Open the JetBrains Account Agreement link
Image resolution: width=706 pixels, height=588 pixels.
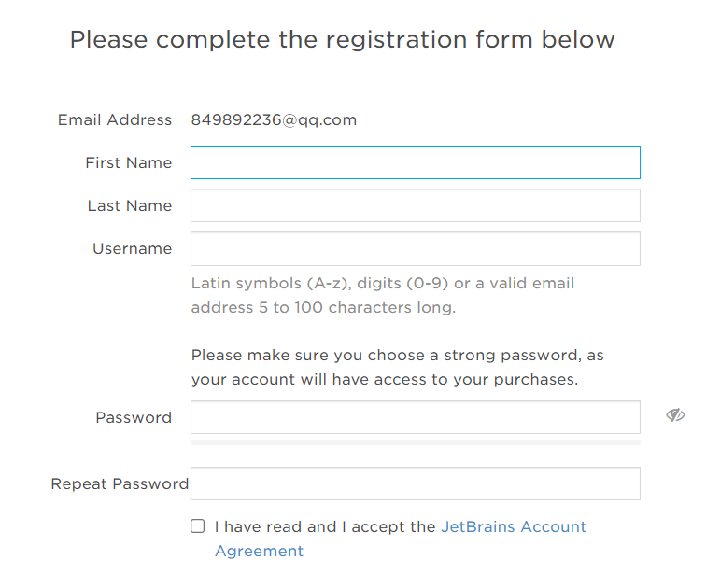(x=513, y=527)
